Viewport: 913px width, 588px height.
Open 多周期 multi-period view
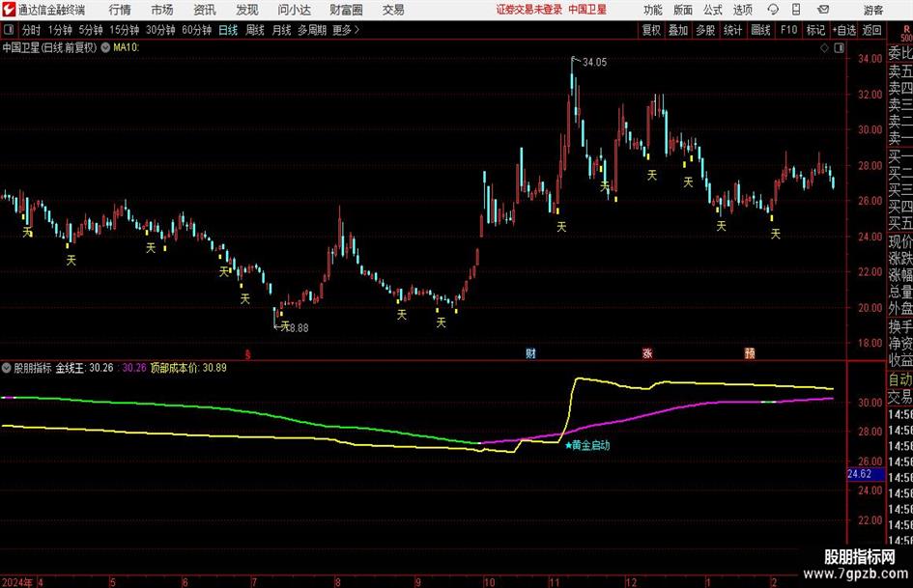click(312, 30)
